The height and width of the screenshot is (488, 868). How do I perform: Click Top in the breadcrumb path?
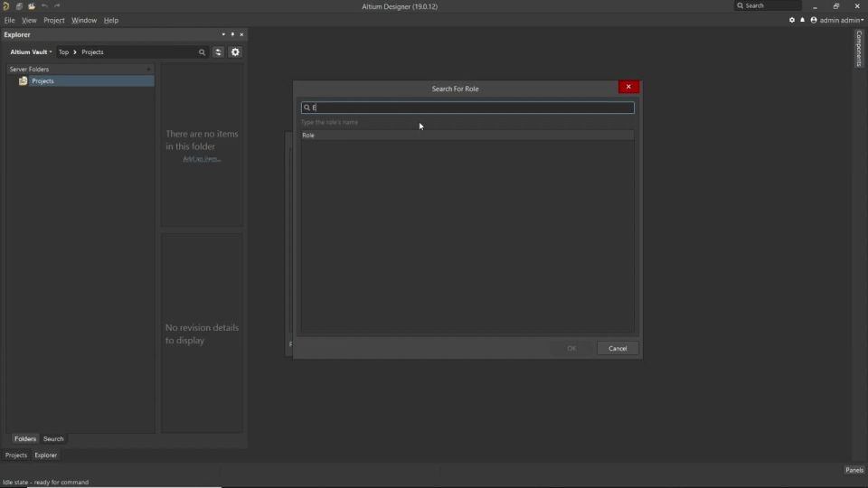[63, 52]
